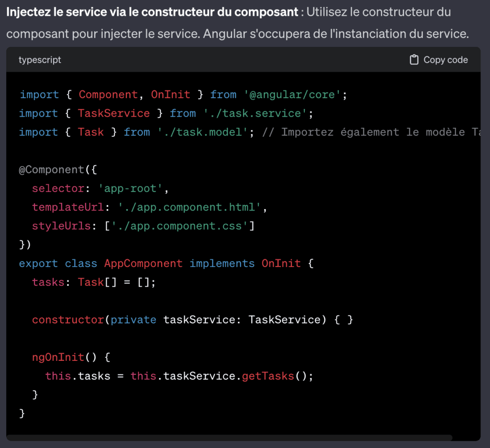Click the @Component decorator in the code
Screen dimensions: 490x448
click(x=51, y=169)
